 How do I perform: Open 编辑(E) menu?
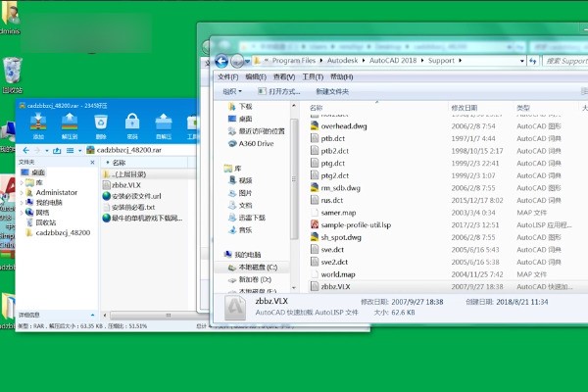click(x=256, y=76)
